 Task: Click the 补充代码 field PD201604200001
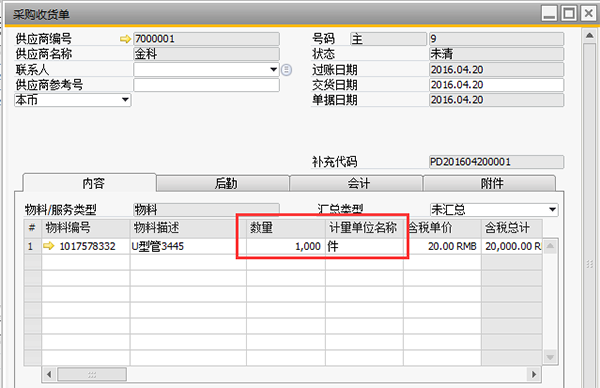click(496, 162)
